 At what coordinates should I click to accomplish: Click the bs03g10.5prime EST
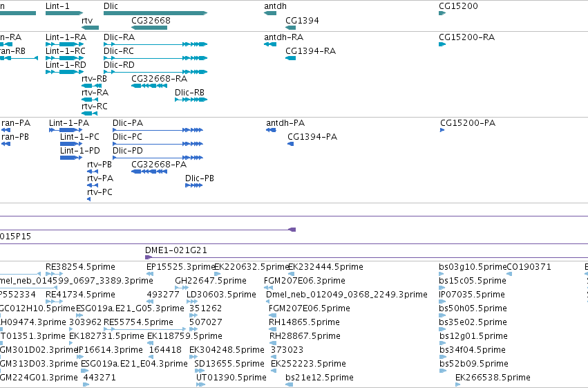pyautogui.click(x=442, y=274)
